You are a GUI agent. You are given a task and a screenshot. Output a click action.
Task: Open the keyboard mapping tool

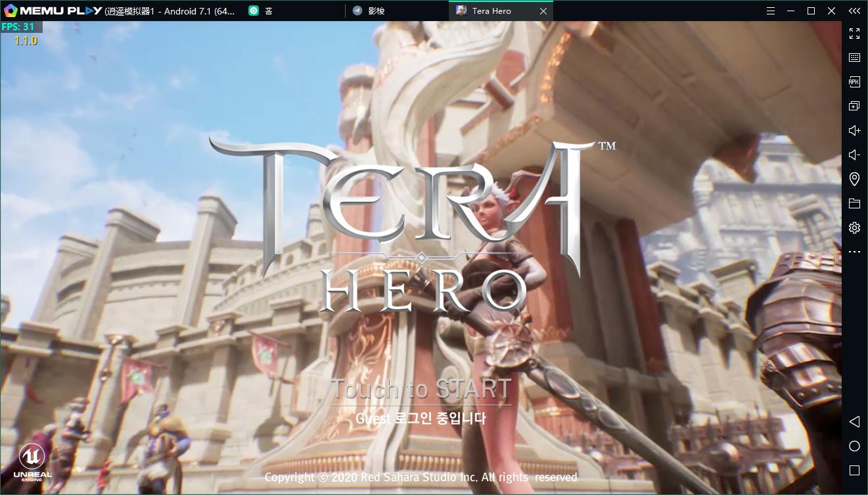point(854,58)
